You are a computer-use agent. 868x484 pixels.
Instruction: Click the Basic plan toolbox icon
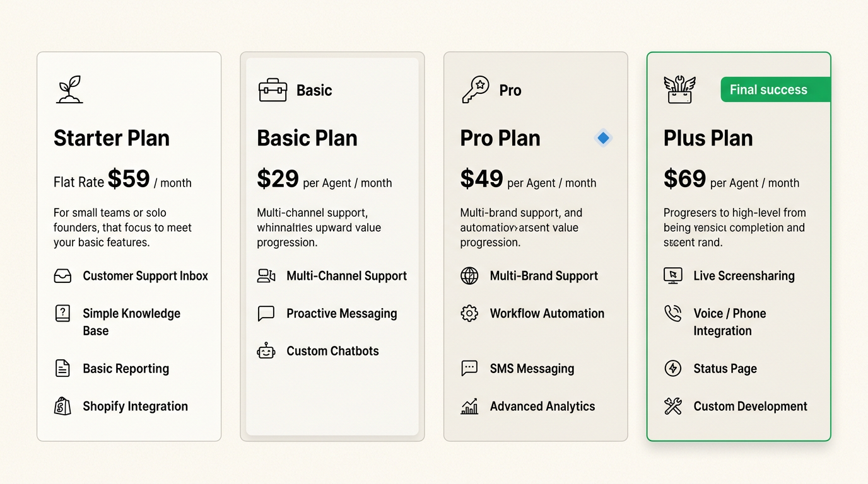273,90
